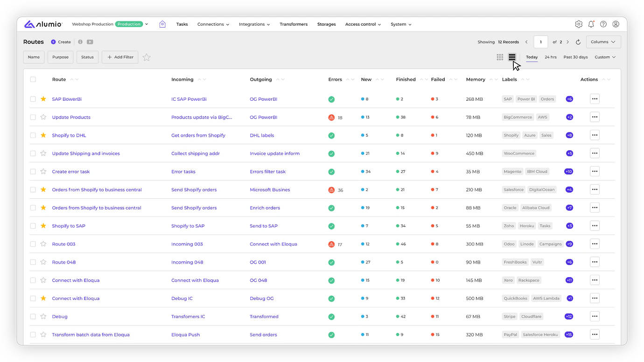
Task: Open actions menu for Shopify to DHL
Action: coord(595,135)
